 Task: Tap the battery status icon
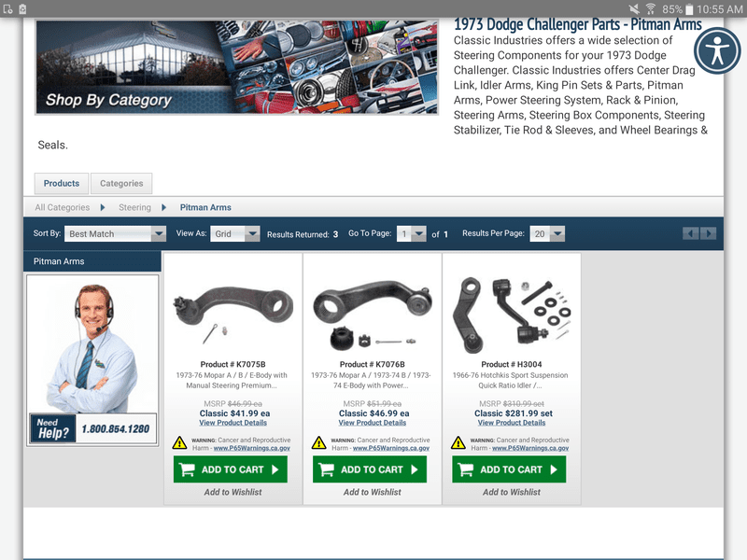click(x=689, y=9)
